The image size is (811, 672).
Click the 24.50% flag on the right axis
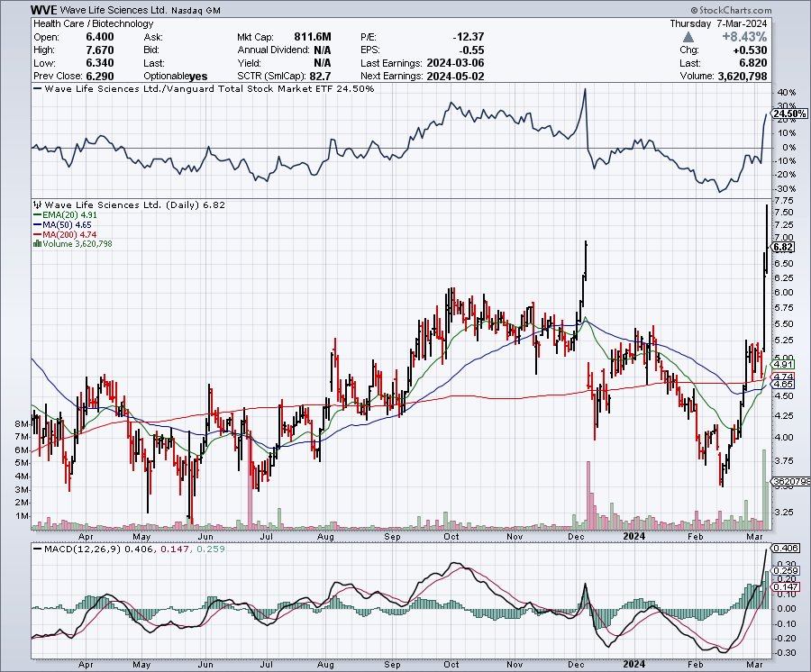tap(789, 114)
